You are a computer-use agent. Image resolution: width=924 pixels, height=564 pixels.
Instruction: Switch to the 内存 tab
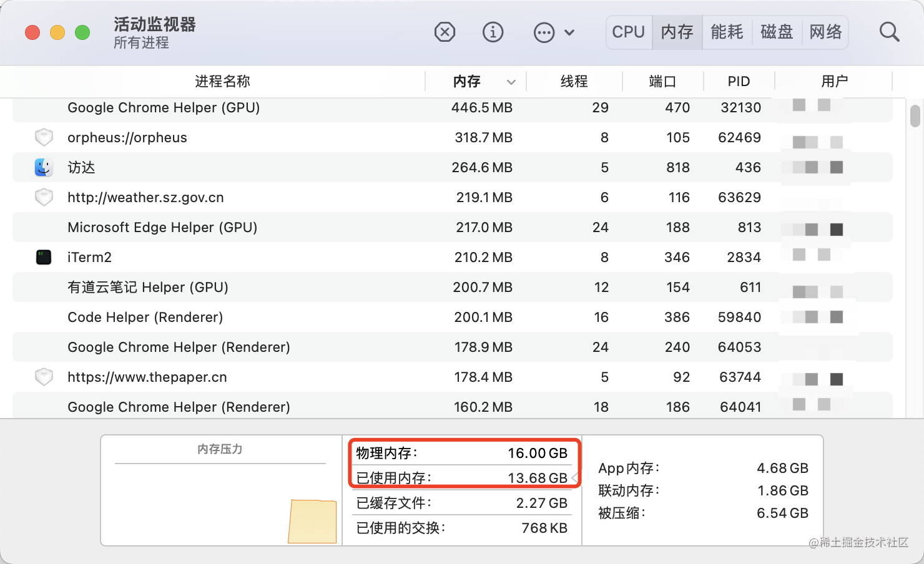(677, 32)
